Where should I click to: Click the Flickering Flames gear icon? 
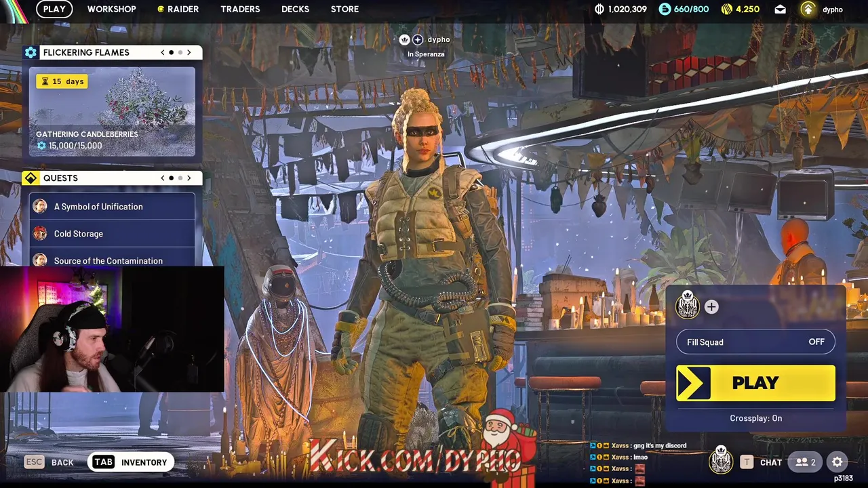[31, 52]
